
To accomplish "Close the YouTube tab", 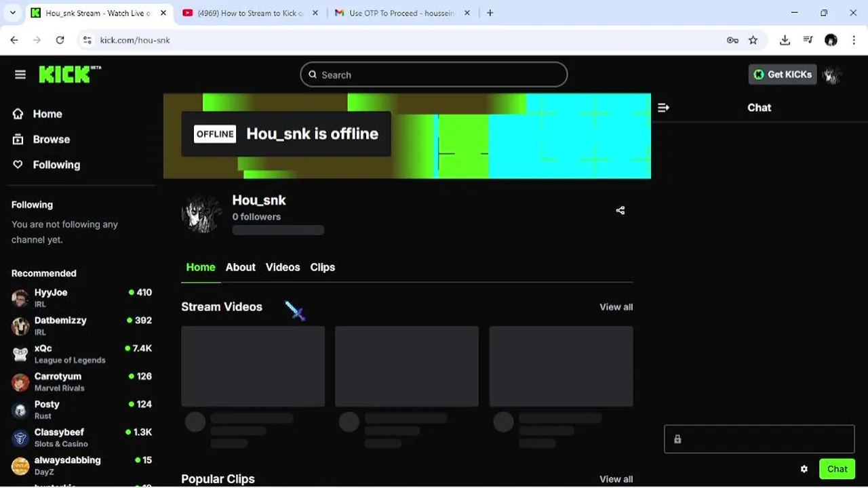I will tap(315, 13).
